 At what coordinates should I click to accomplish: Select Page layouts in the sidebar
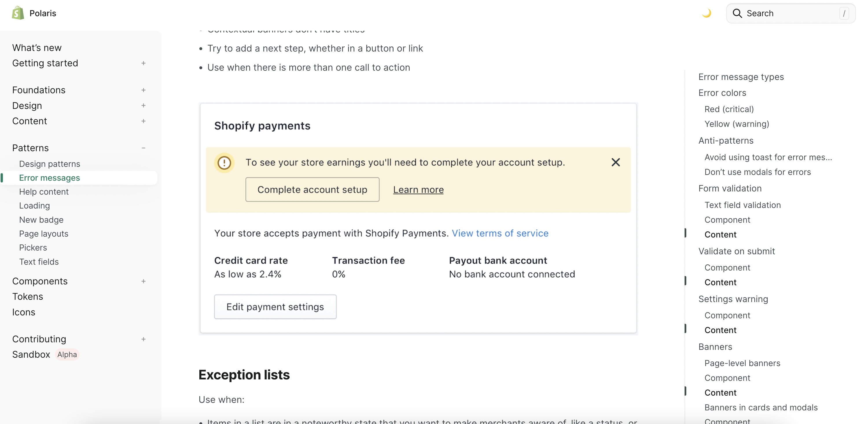pos(44,234)
